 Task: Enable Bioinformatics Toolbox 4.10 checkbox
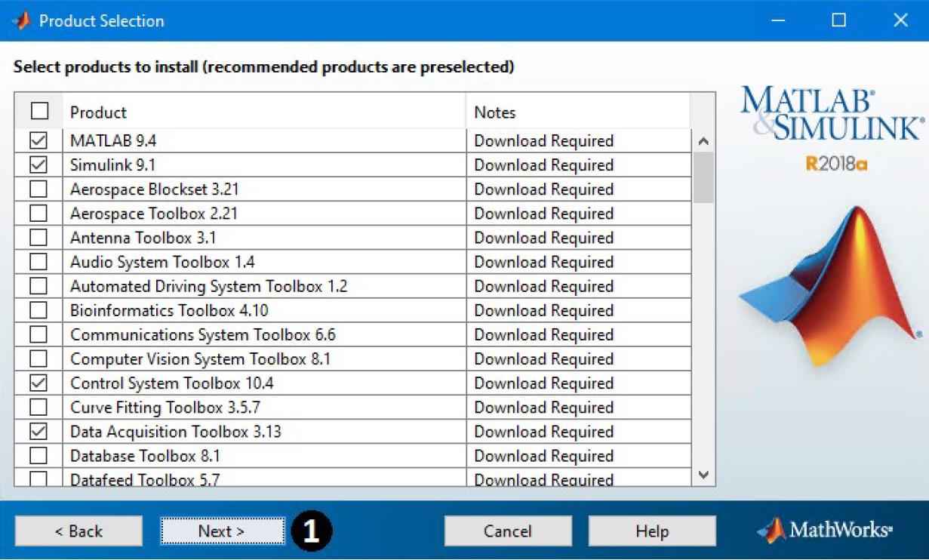pyautogui.click(x=38, y=310)
